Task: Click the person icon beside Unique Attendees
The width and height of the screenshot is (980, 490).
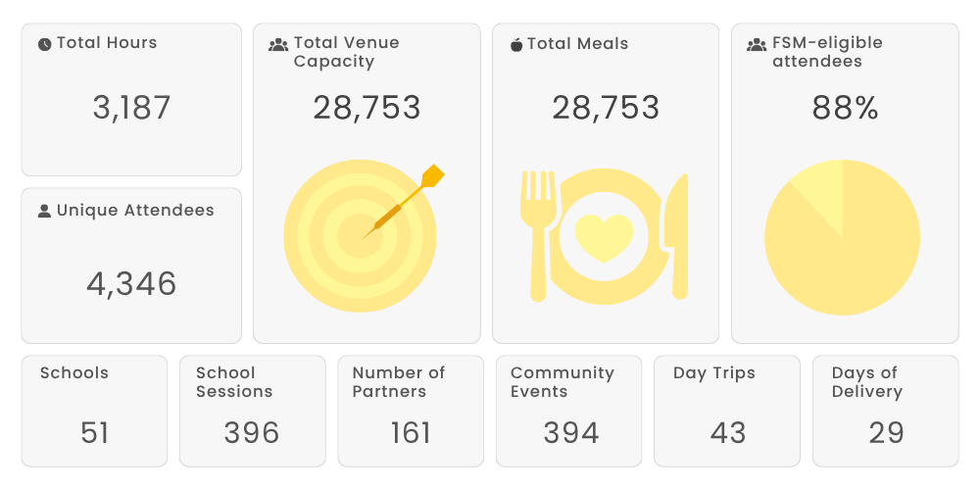Action: [44, 211]
